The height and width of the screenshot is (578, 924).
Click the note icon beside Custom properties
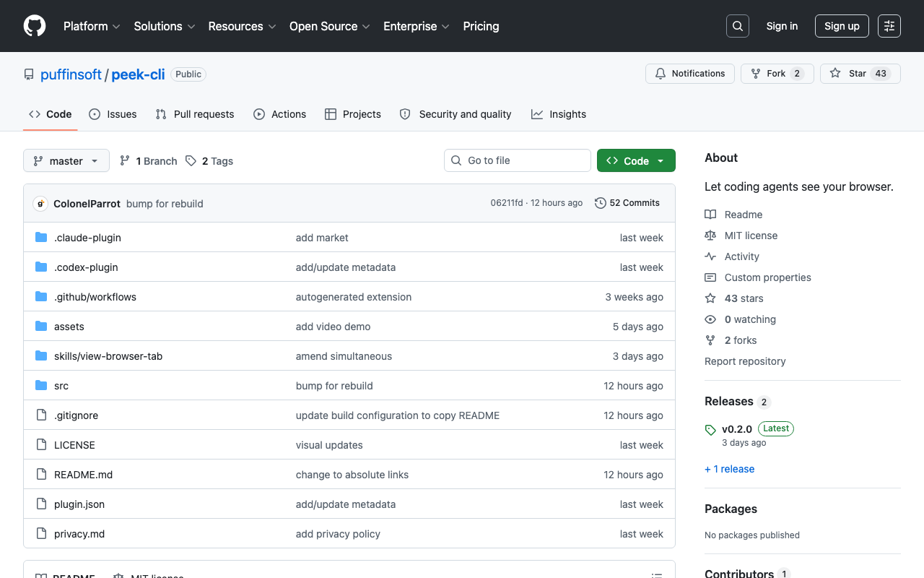click(710, 277)
